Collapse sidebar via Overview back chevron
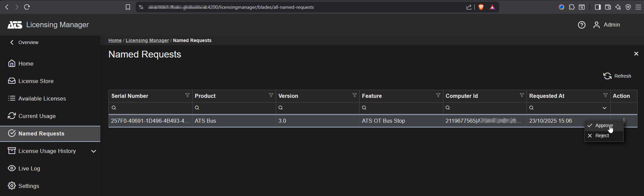This screenshot has height=196, width=644. tap(12, 42)
